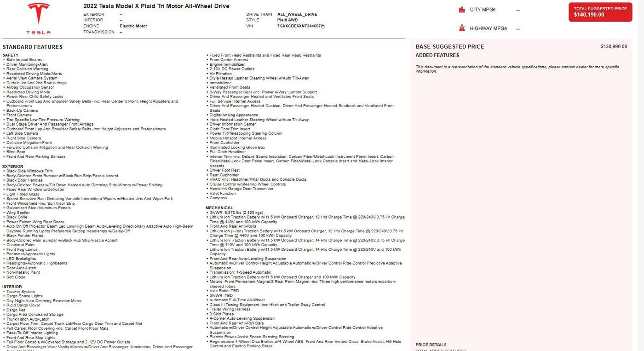Image resolution: width=644 pixels, height=351 pixels.
Task: Click the "PRICE DETAILS" heading
Action: (x=431, y=345)
